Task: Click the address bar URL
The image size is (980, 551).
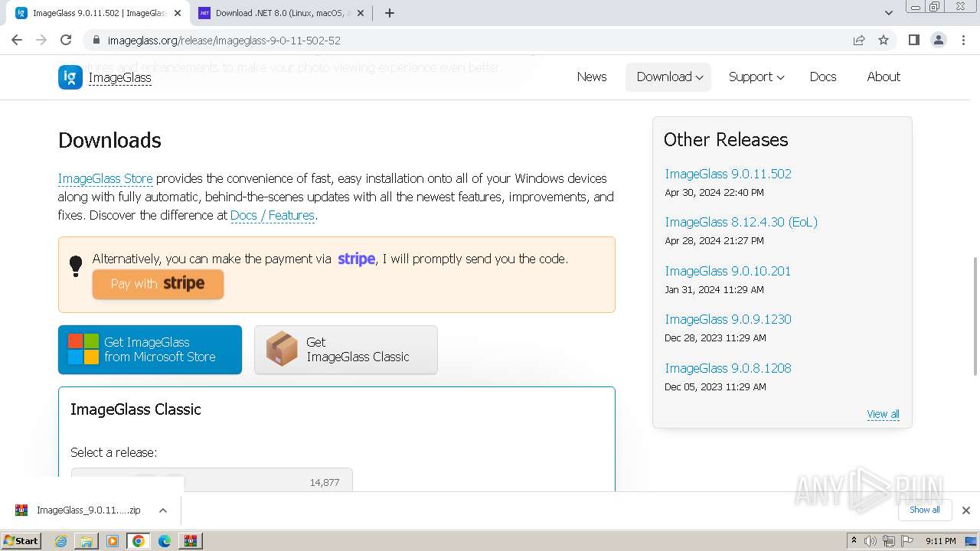Action: (x=224, y=40)
